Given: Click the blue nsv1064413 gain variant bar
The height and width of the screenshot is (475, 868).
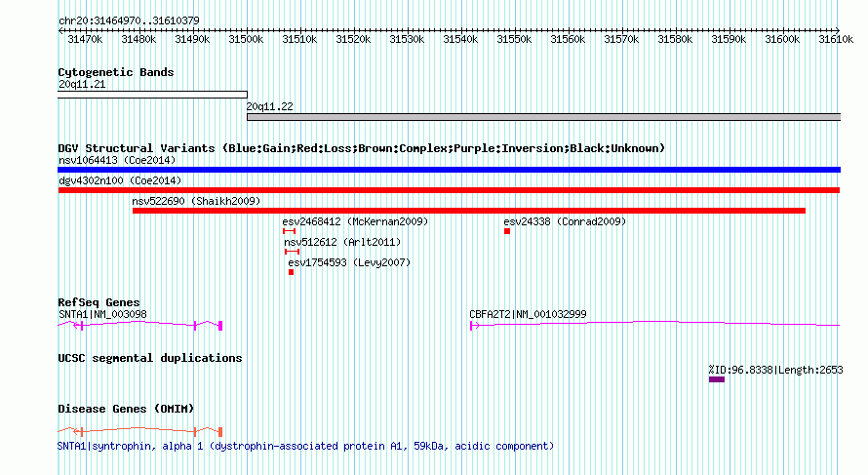Looking at the screenshot, I should [x=449, y=170].
